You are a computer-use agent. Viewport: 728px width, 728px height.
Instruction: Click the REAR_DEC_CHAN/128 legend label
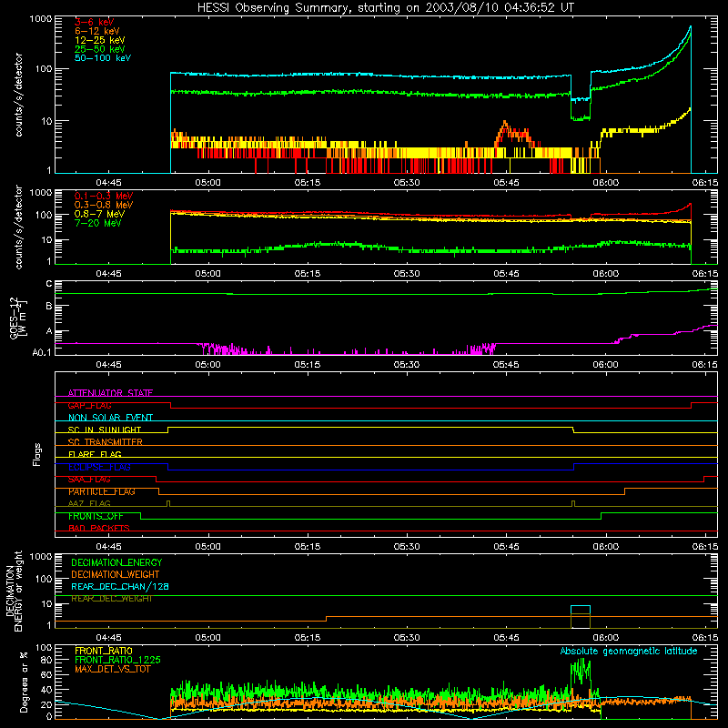(x=120, y=586)
